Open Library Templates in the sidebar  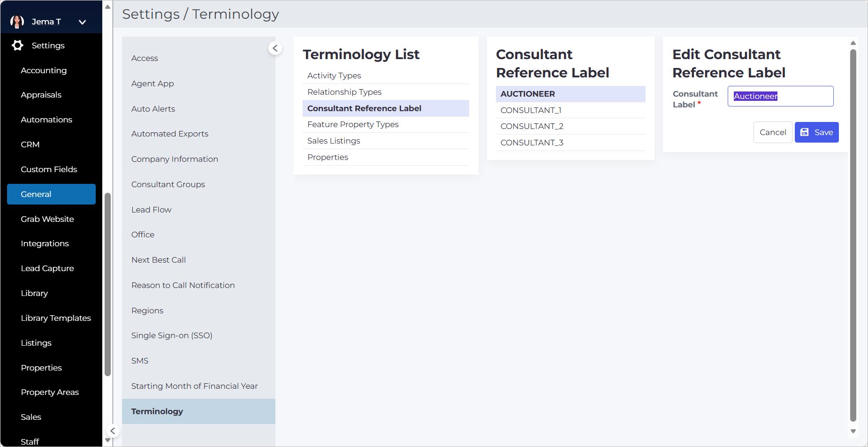tap(56, 318)
